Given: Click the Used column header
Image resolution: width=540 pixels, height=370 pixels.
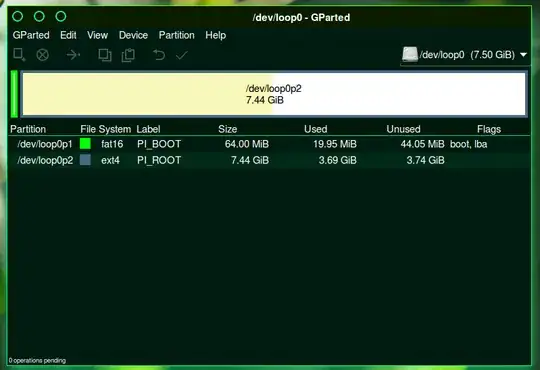Looking at the screenshot, I should [315, 129].
